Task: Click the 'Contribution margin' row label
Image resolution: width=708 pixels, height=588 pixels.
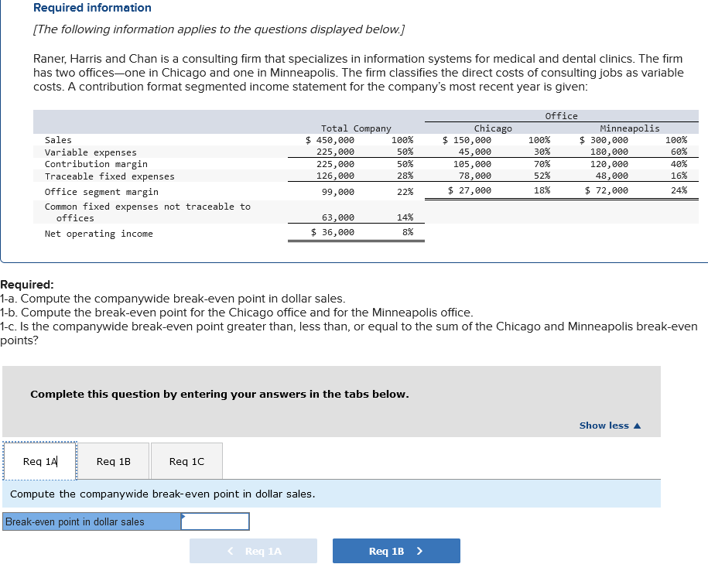Action: 96,164
